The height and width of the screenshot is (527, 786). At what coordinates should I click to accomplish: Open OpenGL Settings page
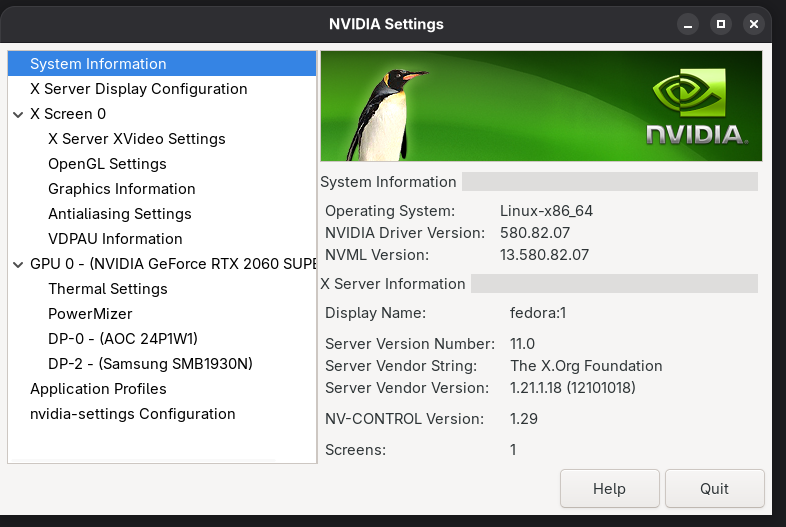click(162, 164)
